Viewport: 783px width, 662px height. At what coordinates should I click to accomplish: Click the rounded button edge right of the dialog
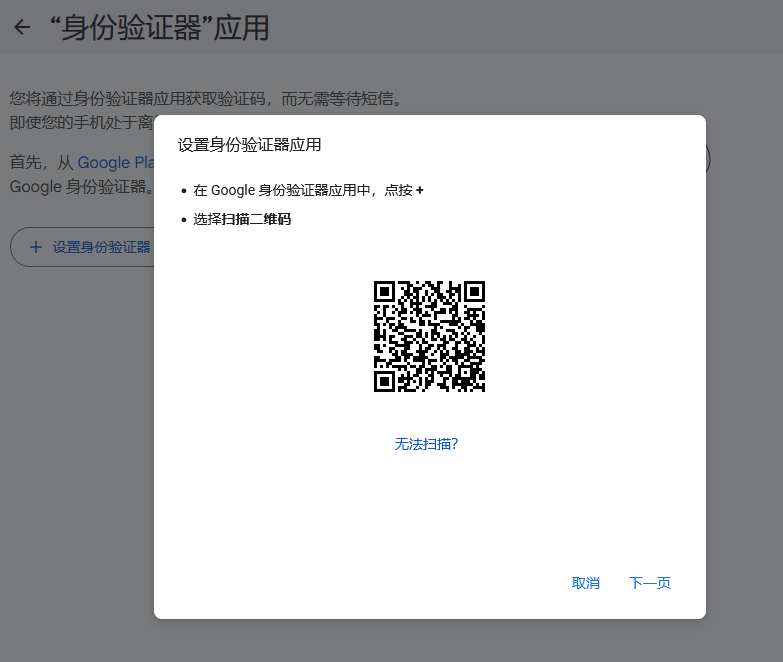tap(708, 159)
